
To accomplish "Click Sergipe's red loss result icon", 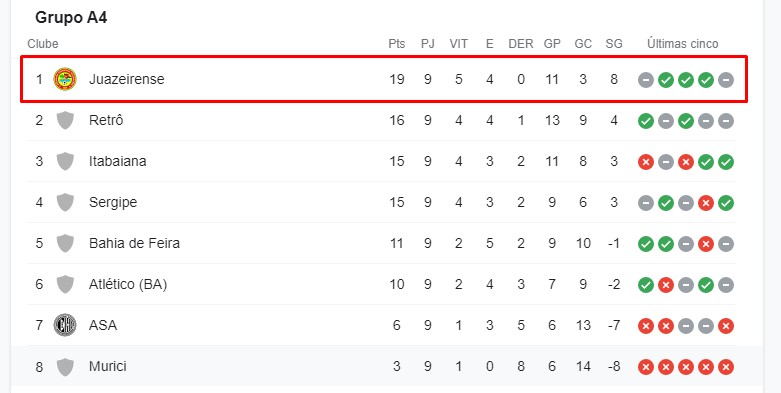I will 706,203.
